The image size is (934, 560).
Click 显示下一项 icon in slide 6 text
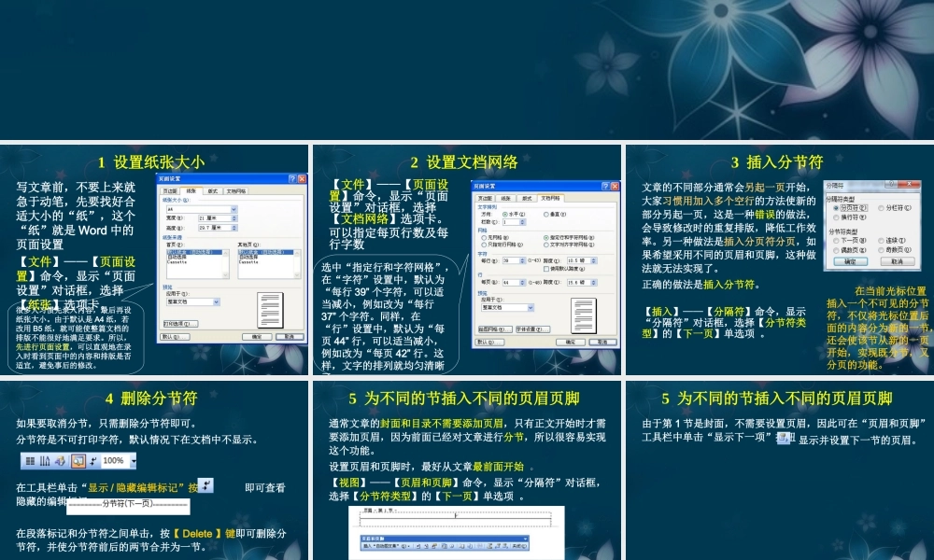click(784, 438)
